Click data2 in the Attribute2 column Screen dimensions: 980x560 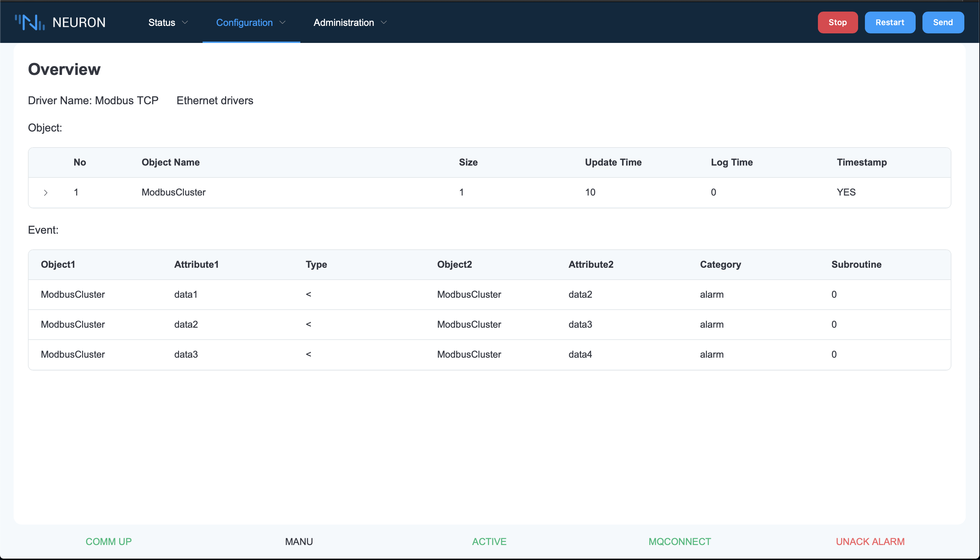[x=580, y=295]
